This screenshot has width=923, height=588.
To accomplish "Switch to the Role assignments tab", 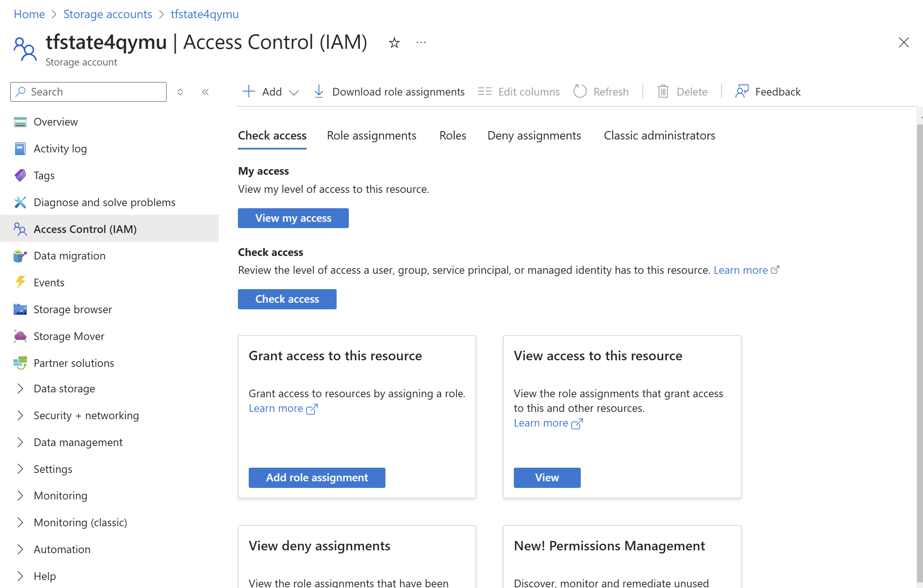I will (x=372, y=136).
